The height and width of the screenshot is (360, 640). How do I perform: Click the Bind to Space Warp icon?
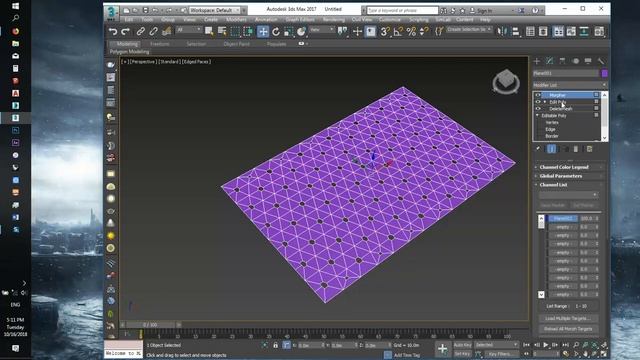(167, 31)
